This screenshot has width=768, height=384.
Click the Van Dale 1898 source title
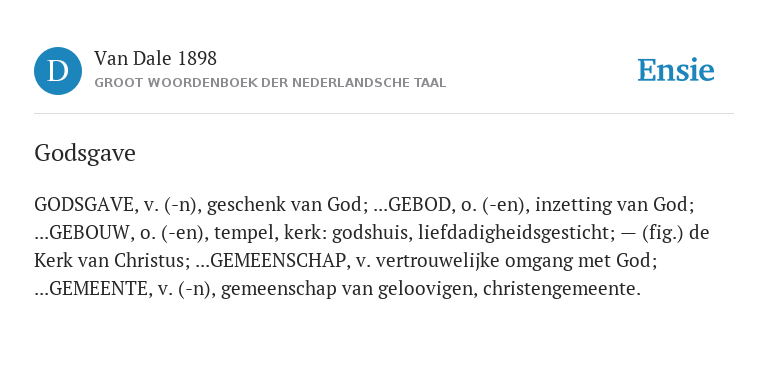tap(155, 59)
